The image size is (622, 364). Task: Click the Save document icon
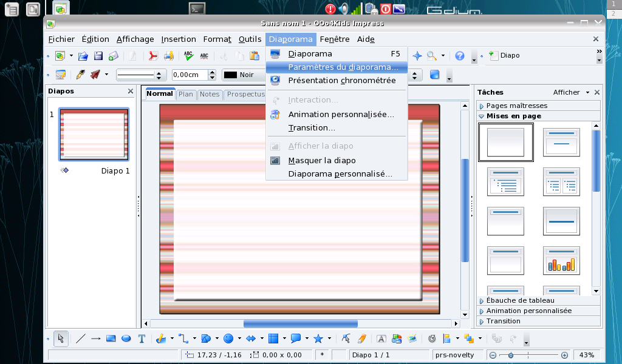(98, 56)
